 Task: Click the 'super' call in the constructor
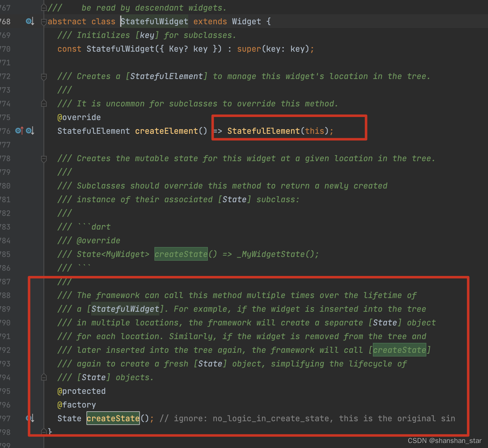[249, 49]
